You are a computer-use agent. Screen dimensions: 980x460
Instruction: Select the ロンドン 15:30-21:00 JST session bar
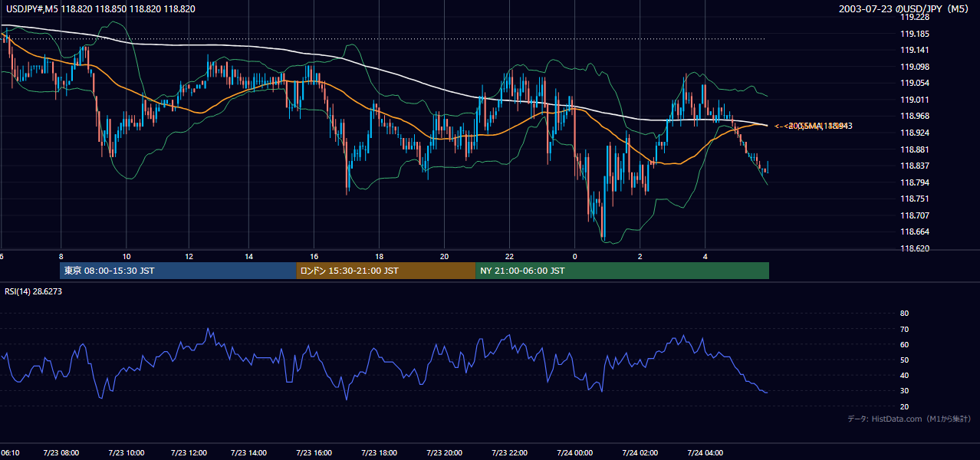coord(386,271)
